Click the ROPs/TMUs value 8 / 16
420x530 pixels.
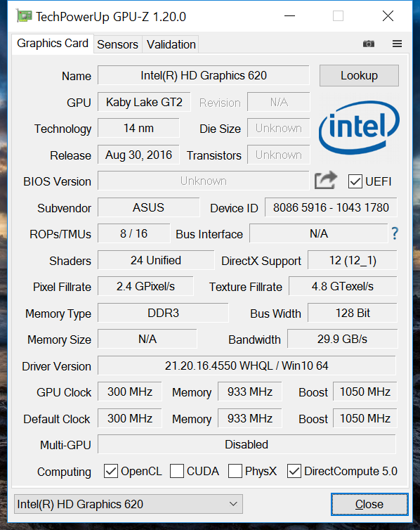tap(133, 233)
